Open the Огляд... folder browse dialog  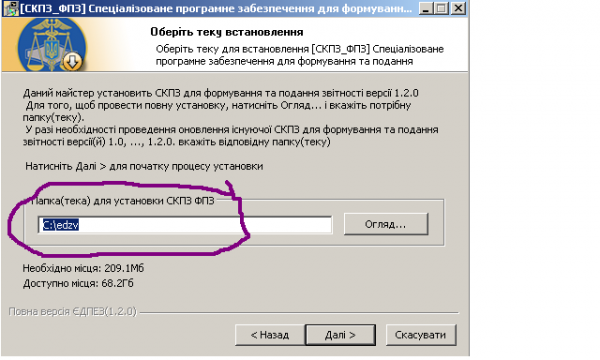(x=386, y=224)
